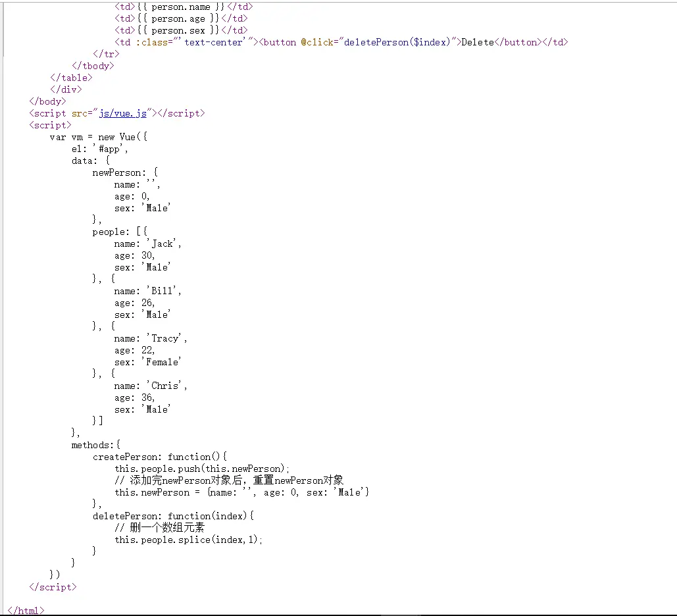The width and height of the screenshot is (677, 616).
Task: Click the comment about resetting newPerson
Action: [229, 480]
